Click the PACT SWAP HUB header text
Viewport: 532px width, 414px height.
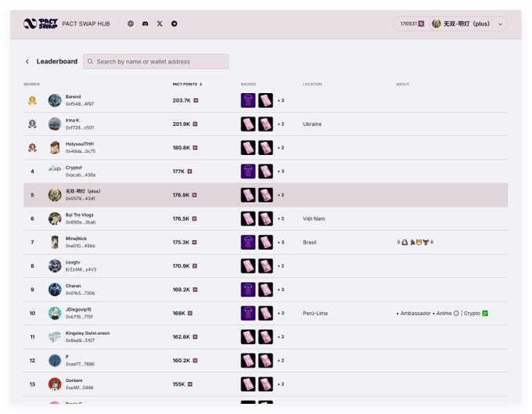(86, 23)
